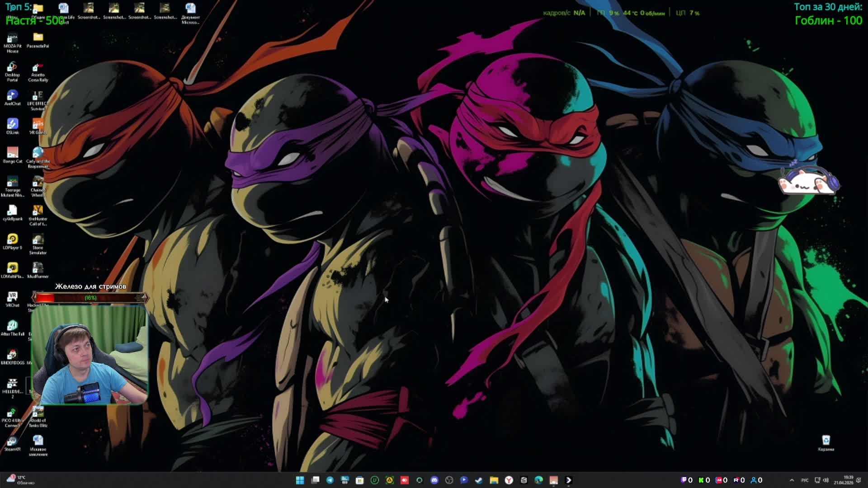Open the Task View button
The width and height of the screenshot is (868, 488).
tap(316, 480)
